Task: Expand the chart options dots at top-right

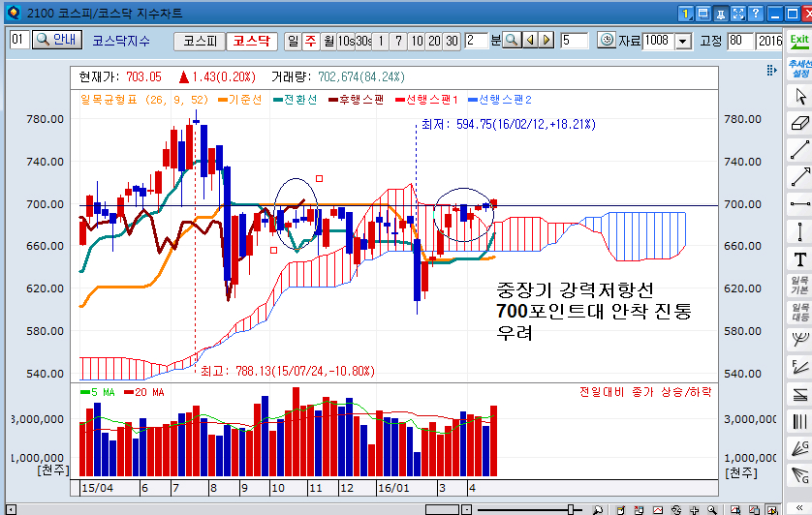Action: [771, 69]
